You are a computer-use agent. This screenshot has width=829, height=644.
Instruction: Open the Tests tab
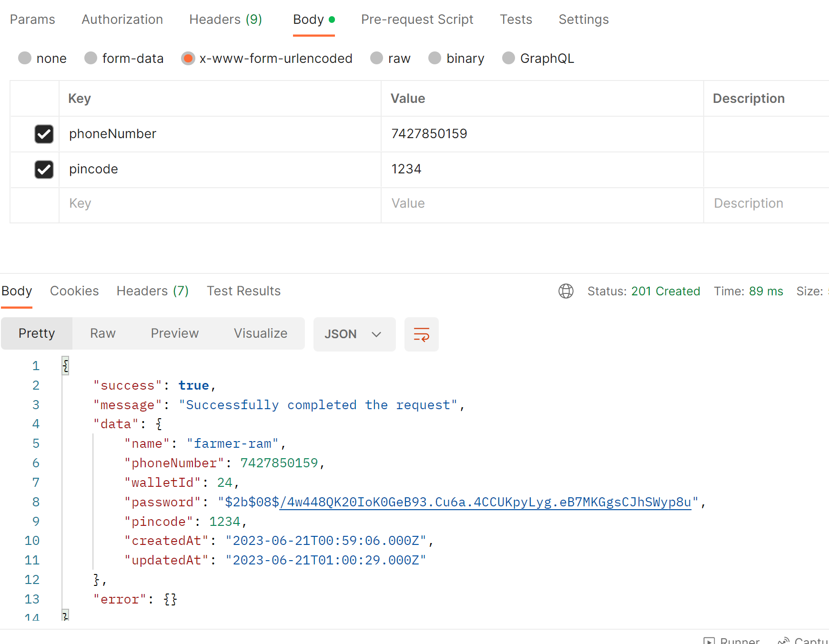[516, 20]
